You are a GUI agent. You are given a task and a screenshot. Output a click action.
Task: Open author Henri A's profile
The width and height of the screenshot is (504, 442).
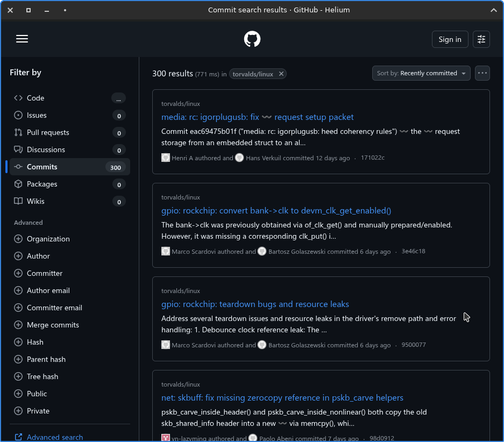point(182,158)
